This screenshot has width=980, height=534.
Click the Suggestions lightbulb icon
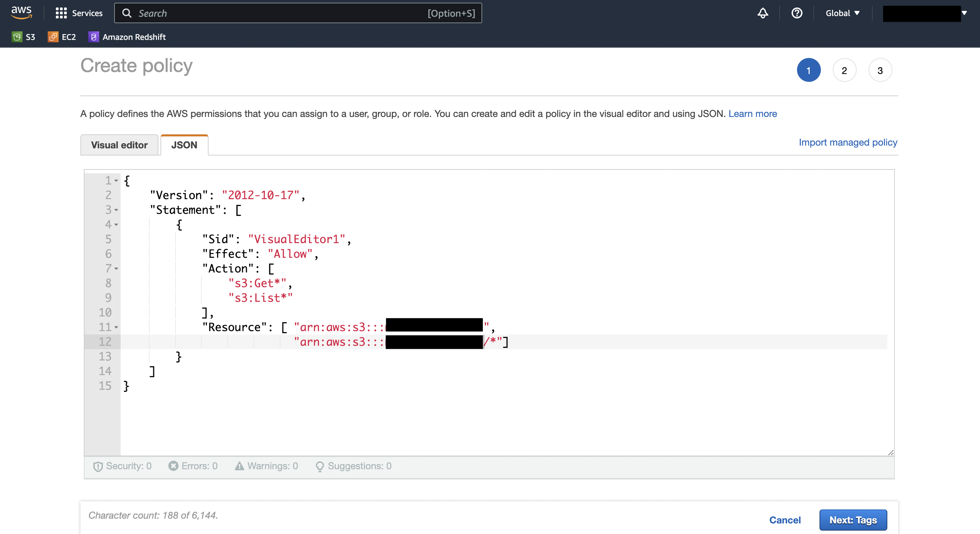click(x=320, y=466)
